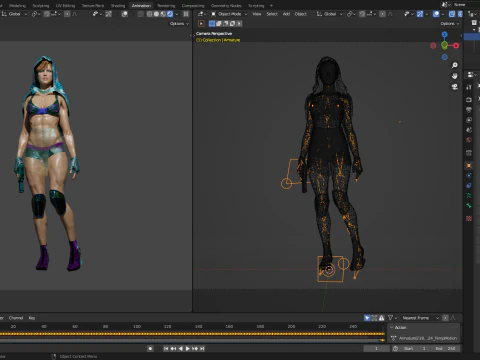Open Nearest Frame snapping dropdown
This screenshot has height=360, width=480.
coord(420,318)
